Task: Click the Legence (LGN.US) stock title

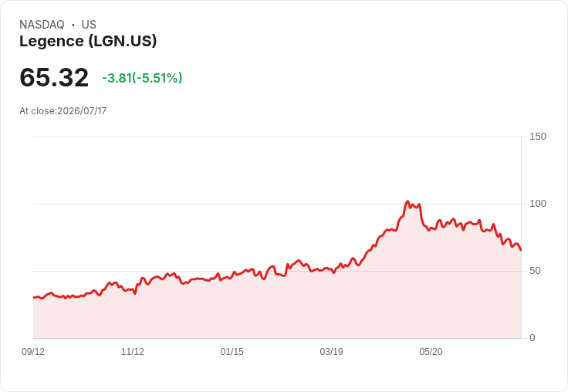Action: [x=88, y=41]
